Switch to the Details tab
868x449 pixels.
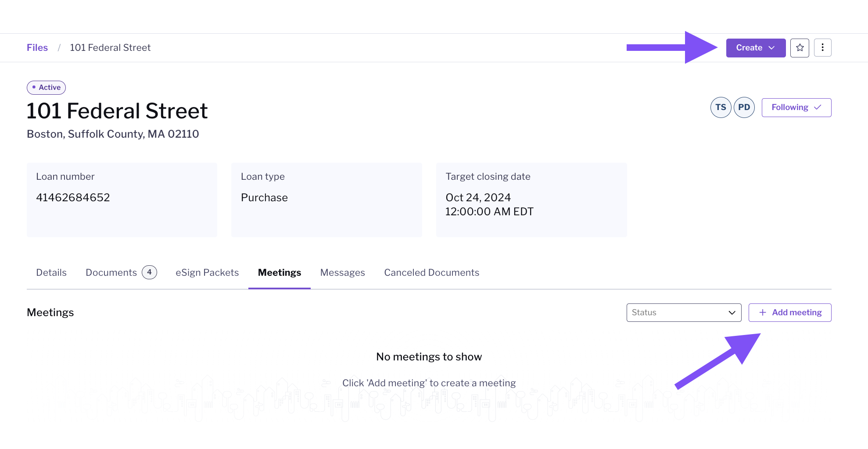[51, 273]
